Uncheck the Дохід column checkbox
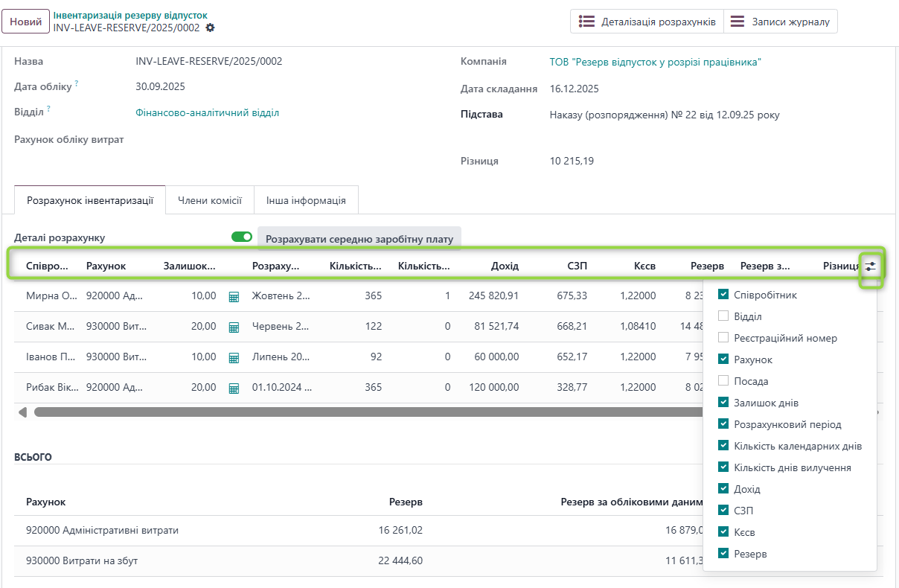This screenshot has width=899, height=588. click(x=723, y=489)
